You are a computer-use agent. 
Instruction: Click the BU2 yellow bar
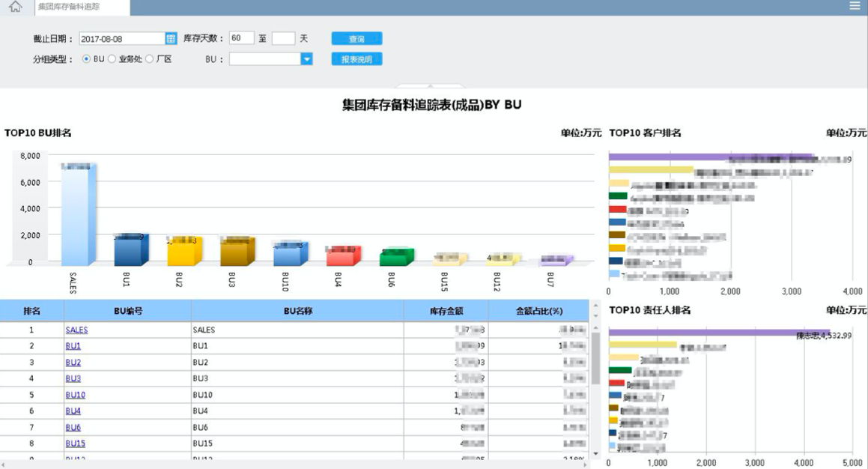point(184,252)
